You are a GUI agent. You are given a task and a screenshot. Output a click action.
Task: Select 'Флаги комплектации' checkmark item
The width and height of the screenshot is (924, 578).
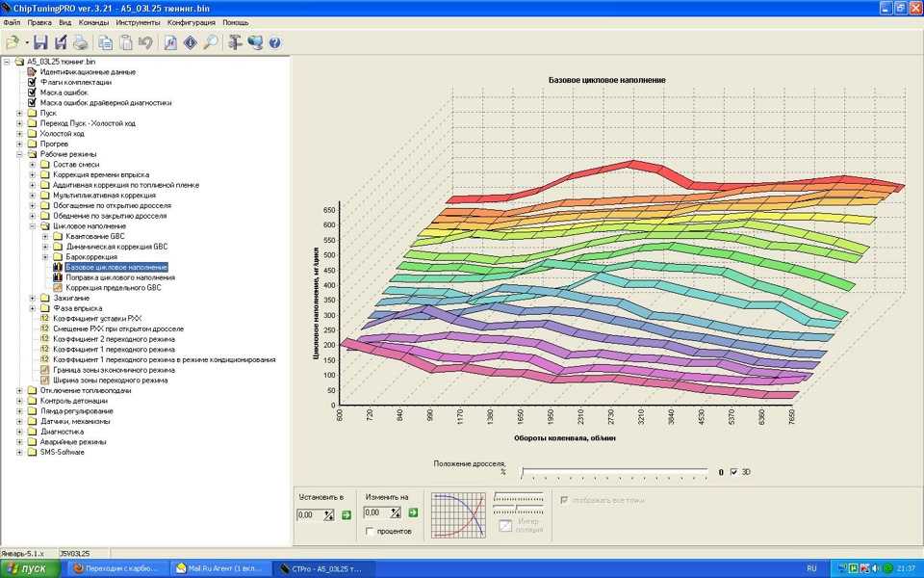74,82
